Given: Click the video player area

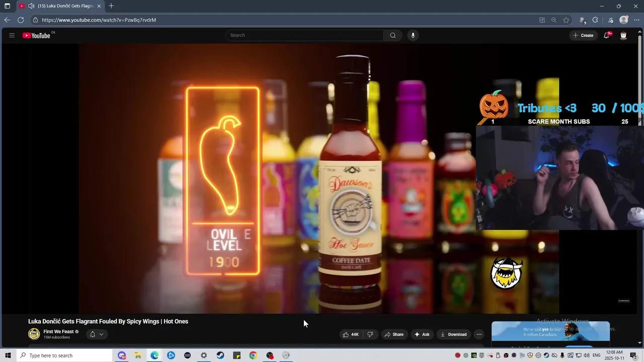Looking at the screenshot, I should click(318, 178).
